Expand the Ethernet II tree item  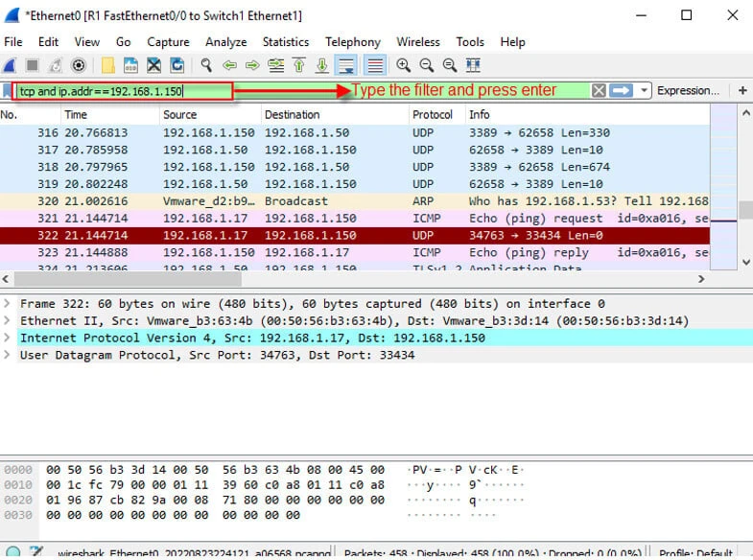[x=9, y=321]
